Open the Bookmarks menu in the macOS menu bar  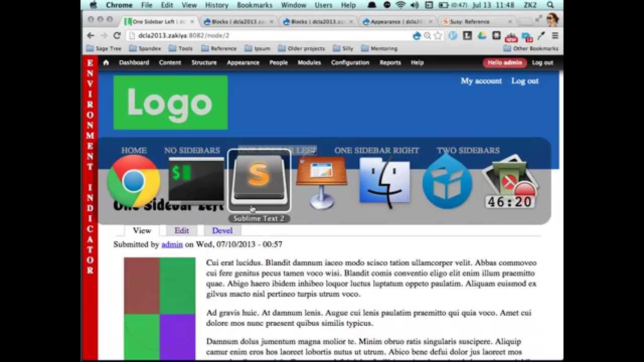tap(254, 5)
